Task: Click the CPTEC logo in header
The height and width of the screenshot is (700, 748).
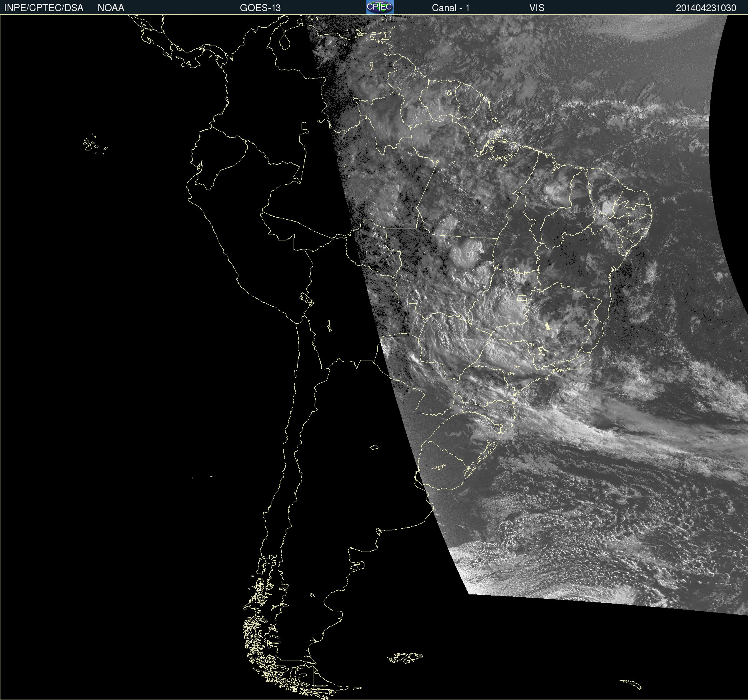Action: [380, 7]
